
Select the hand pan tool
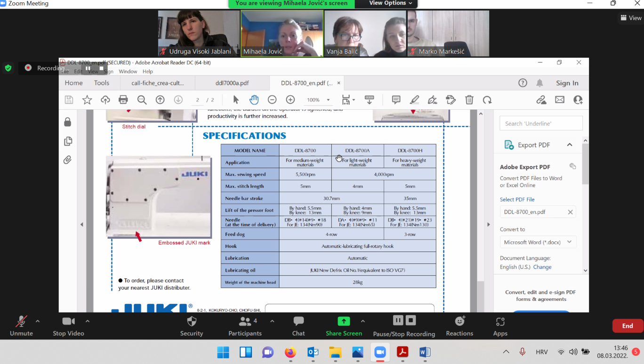click(x=254, y=100)
